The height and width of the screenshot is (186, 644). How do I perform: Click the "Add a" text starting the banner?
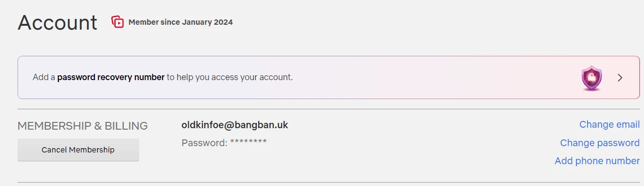(44, 77)
